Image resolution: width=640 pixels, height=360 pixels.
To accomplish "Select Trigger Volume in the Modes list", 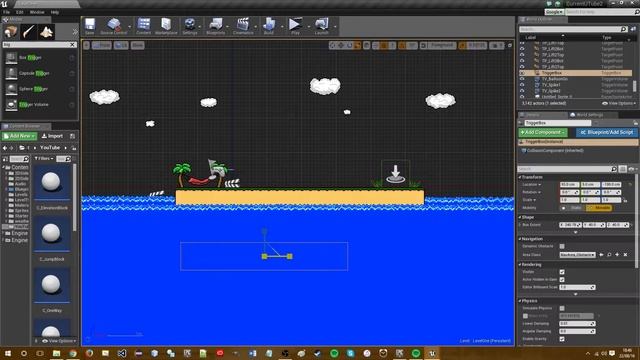I will tap(40, 104).
